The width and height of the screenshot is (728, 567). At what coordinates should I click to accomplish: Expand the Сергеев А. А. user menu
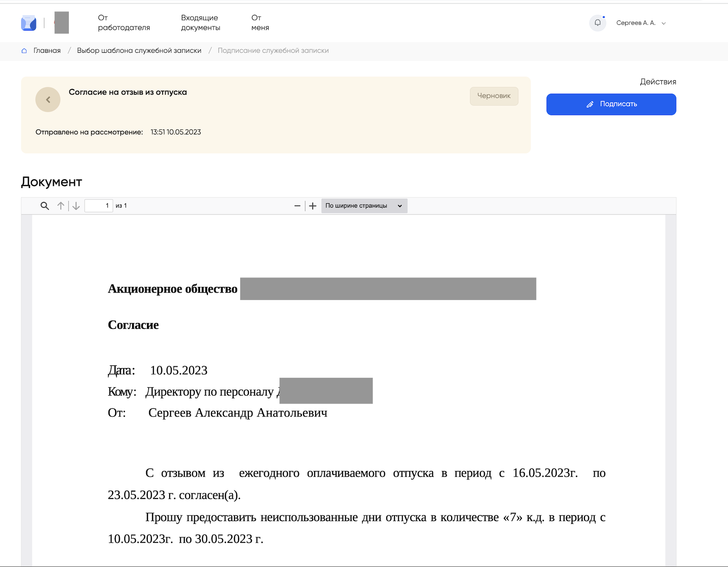[x=641, y=23]
